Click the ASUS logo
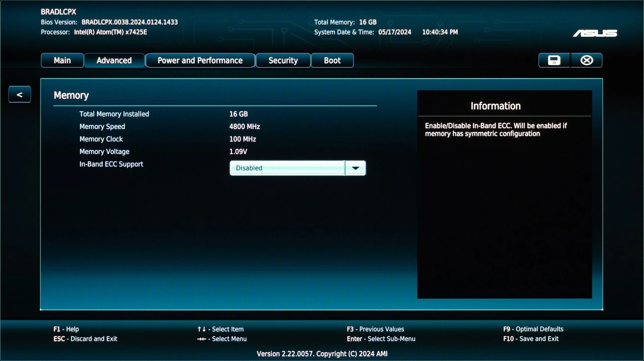 click(x=595, y=33)
